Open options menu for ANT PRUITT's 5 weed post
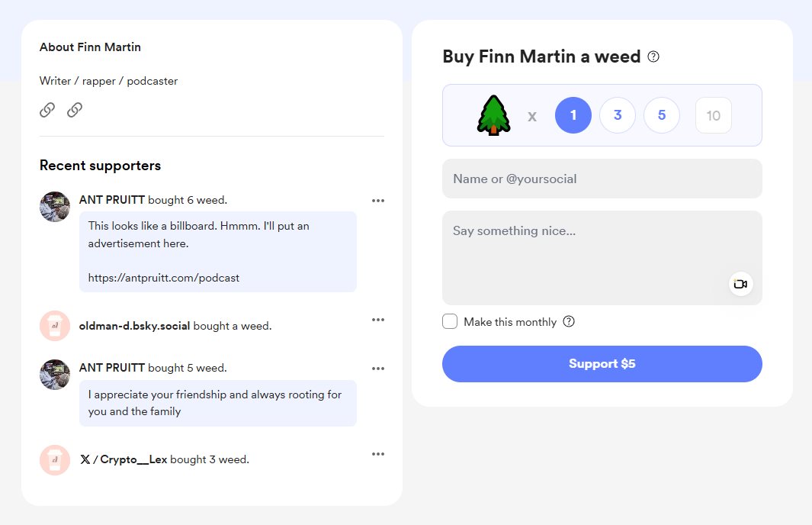 [378, 369]
